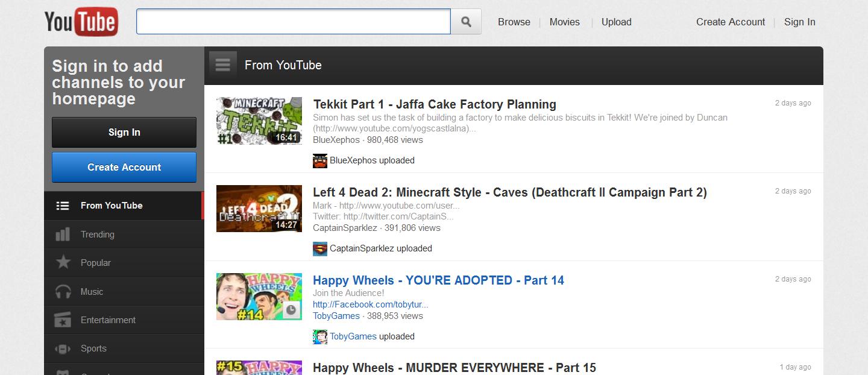Open Happy Wheels #14 video thumbnail
868x375 pixels.
click(259, 297)
